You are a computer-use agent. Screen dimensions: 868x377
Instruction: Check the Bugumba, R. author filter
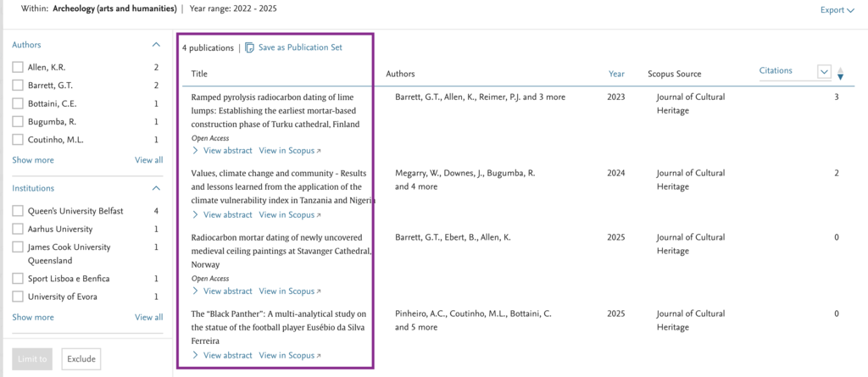pos(18,122)
